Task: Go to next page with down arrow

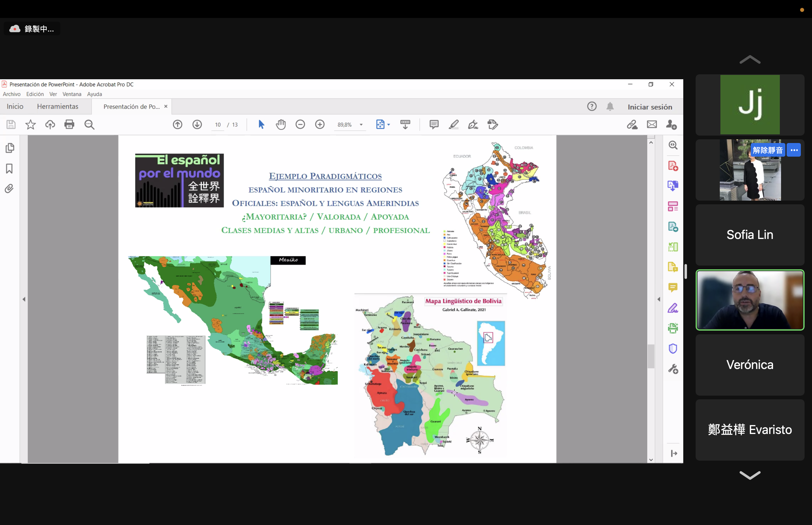Action: (x=197, y=124)
